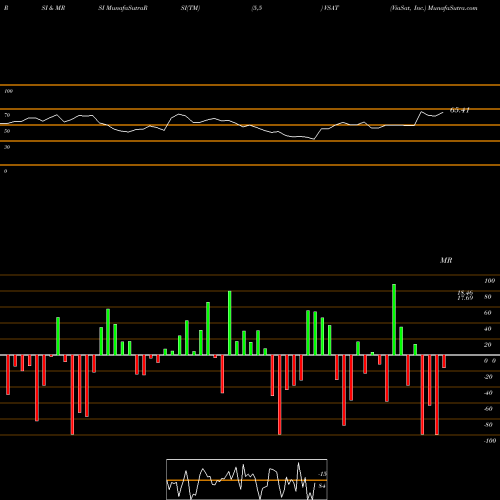Click the MR panel title label
500x500 pixels.
(x=446, y=260)
